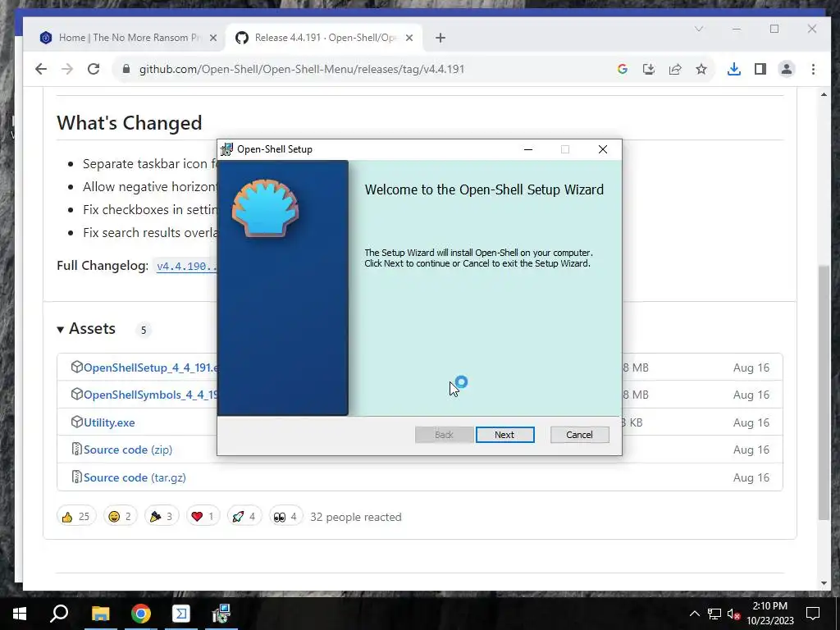The image size is (840, 630).
Task: Download OpenShellSymbols asset
Action: coord(151,395)
